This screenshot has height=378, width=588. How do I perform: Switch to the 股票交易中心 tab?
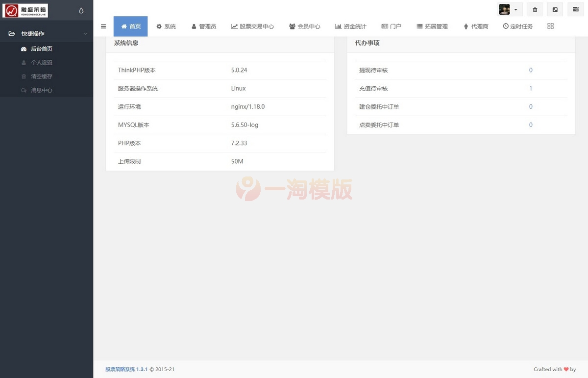coord(252,26)
